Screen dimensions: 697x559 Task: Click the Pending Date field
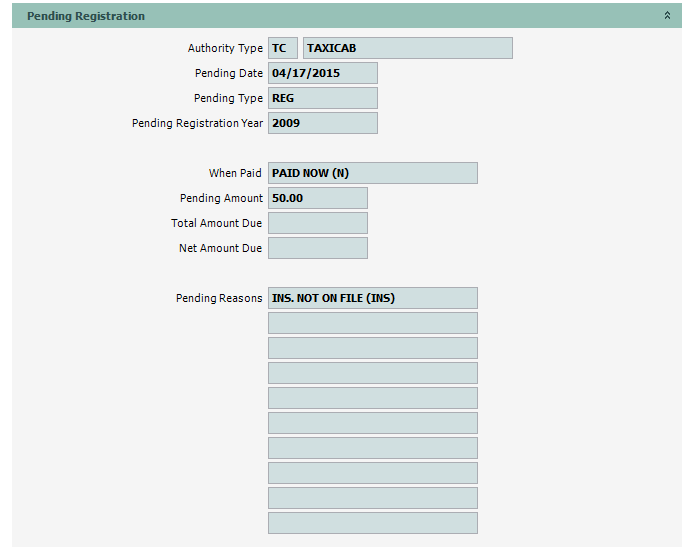click(322, 73)
